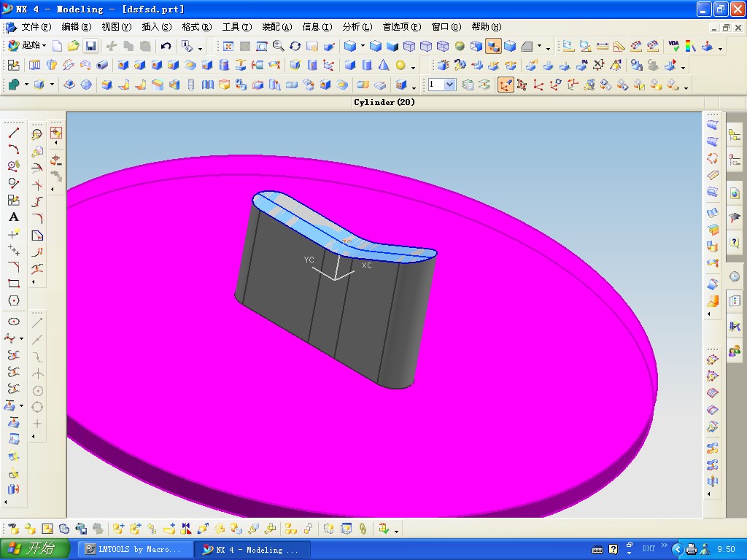This screenshot has height=560, width=747.
Task: Click the Tube feature icon
Action: (x=102, y=65)
